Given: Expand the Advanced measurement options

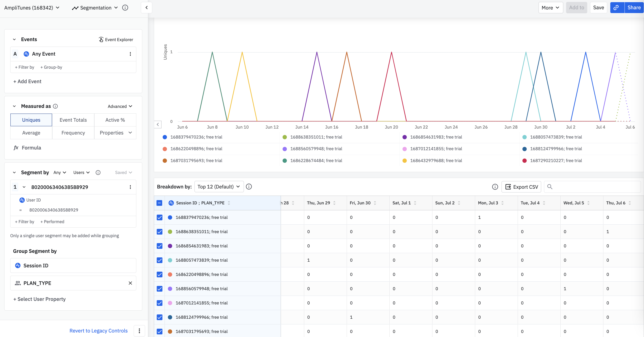Looking at the screenshot, I should 120,106.
